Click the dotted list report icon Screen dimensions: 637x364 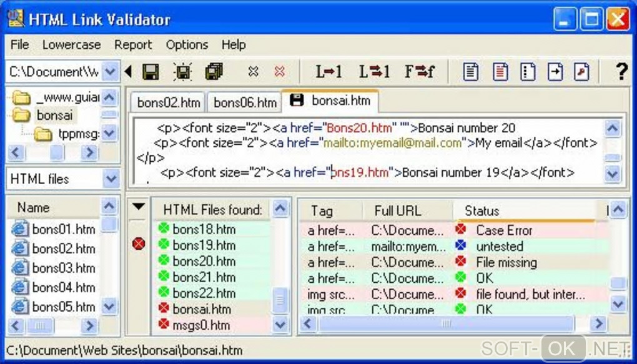[x=528, y=72]
